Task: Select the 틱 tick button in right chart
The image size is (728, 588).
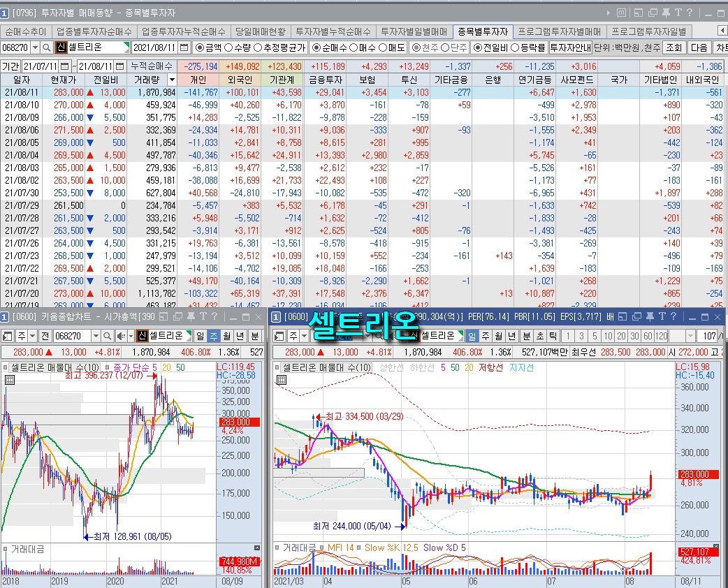Action: [553, 335]
